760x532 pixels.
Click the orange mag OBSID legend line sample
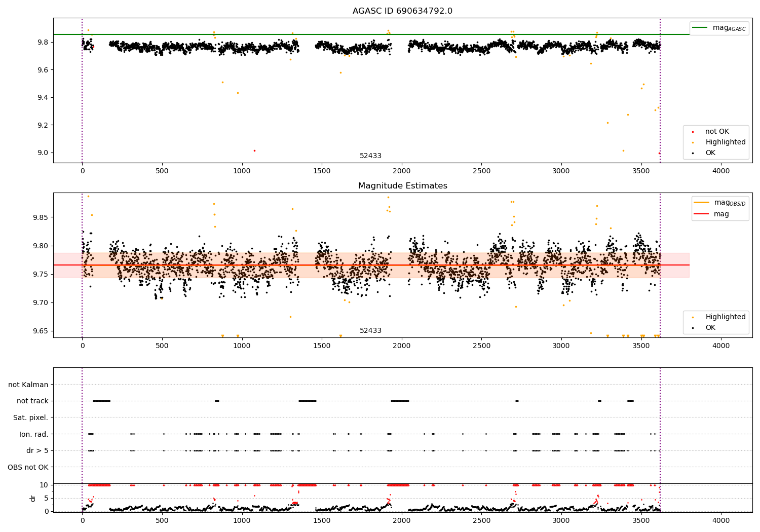pyautogui.click(x=702, y=202)
